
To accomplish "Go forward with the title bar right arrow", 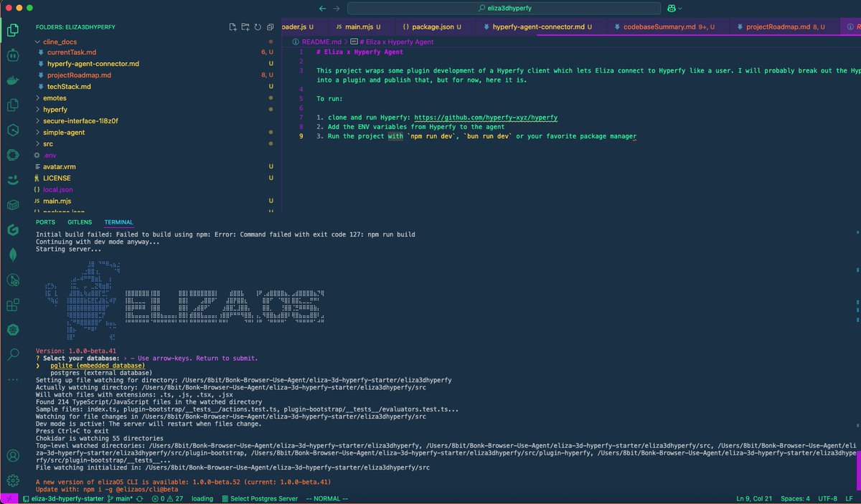I will pos(337,8).
